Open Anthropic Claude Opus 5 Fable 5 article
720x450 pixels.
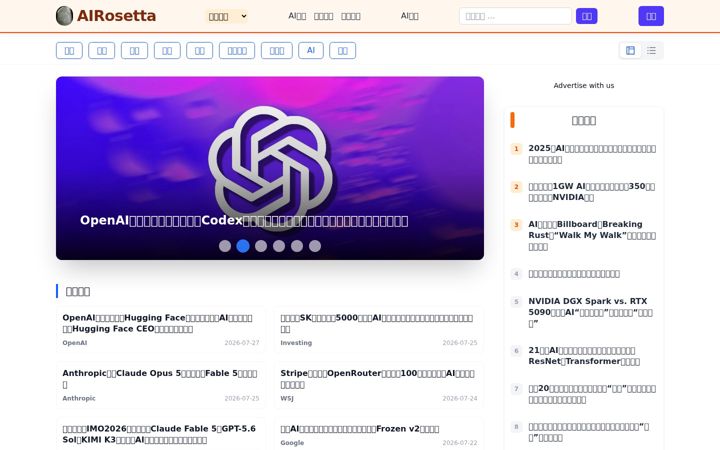pyautogui.click(x=161, y=385)
